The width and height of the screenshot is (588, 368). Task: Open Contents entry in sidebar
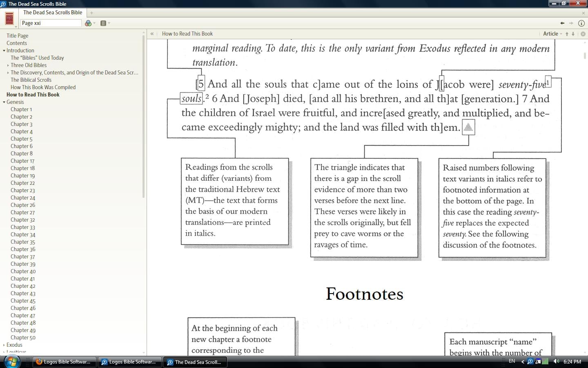click(17, 43)
